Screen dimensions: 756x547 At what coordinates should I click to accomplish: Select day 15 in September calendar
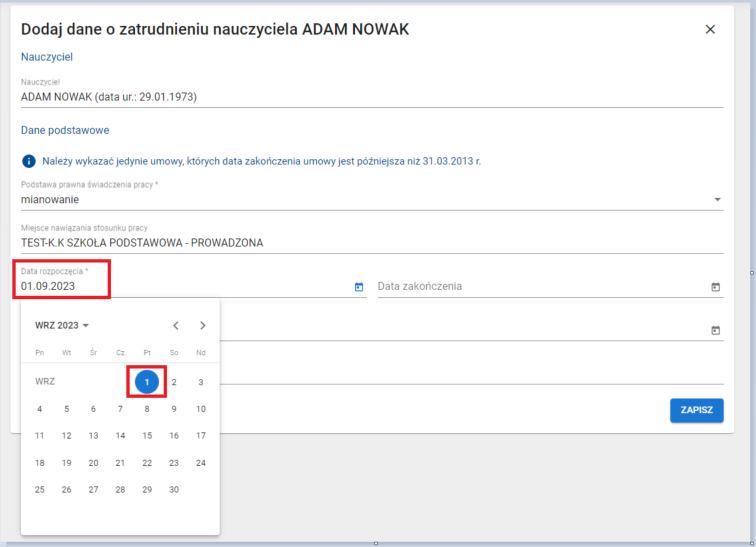147,435
